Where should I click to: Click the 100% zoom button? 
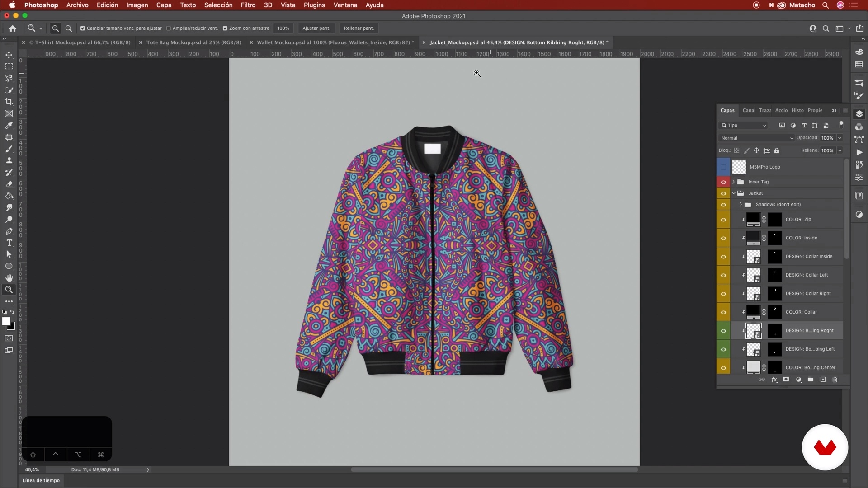pyautogui.click(x=283, y=28)
